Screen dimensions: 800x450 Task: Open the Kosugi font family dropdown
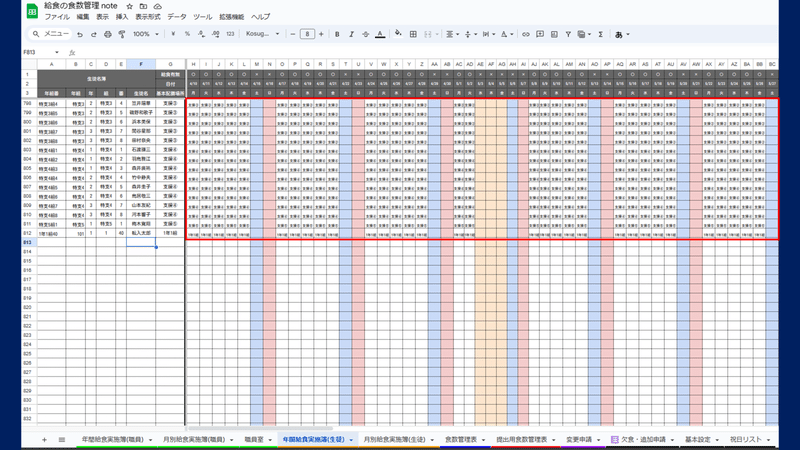coord(263,34)
